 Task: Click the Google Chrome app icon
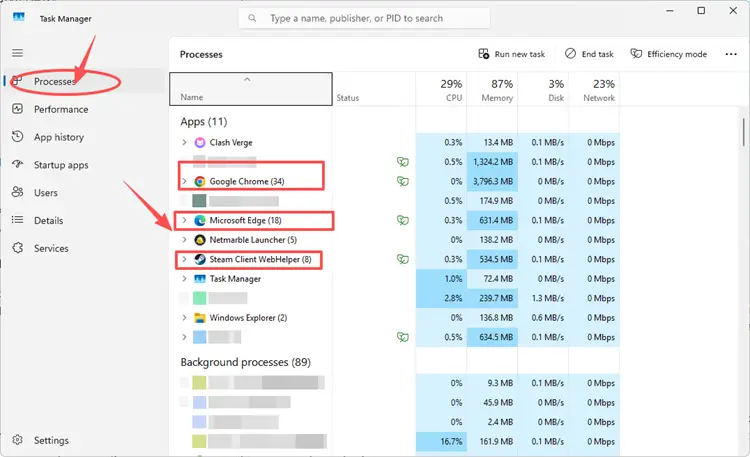coord(200,181)
